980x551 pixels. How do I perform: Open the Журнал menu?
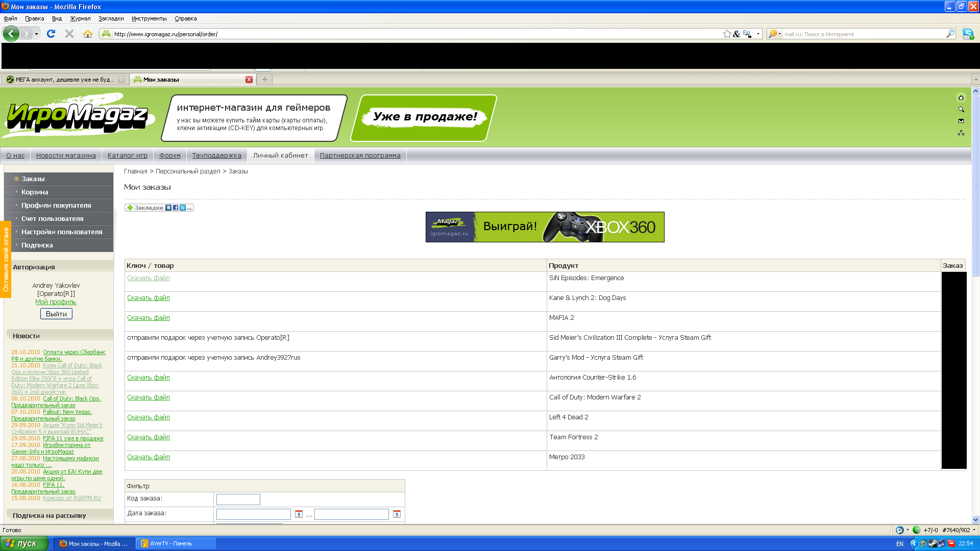(80, 18)
